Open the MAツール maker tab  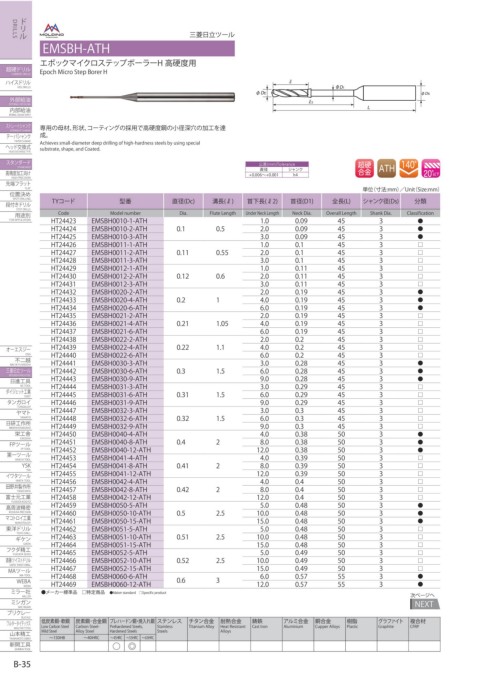[16, 572]
